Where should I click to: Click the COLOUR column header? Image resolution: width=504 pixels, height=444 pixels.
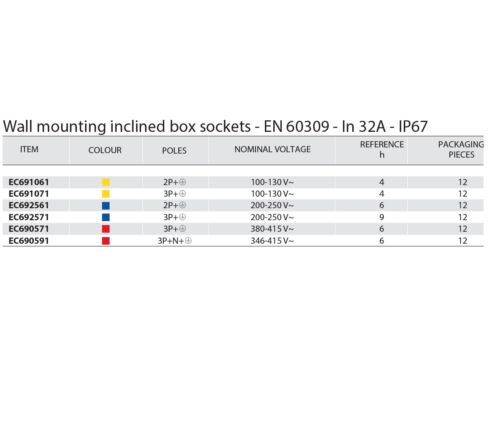pos(105,150)
